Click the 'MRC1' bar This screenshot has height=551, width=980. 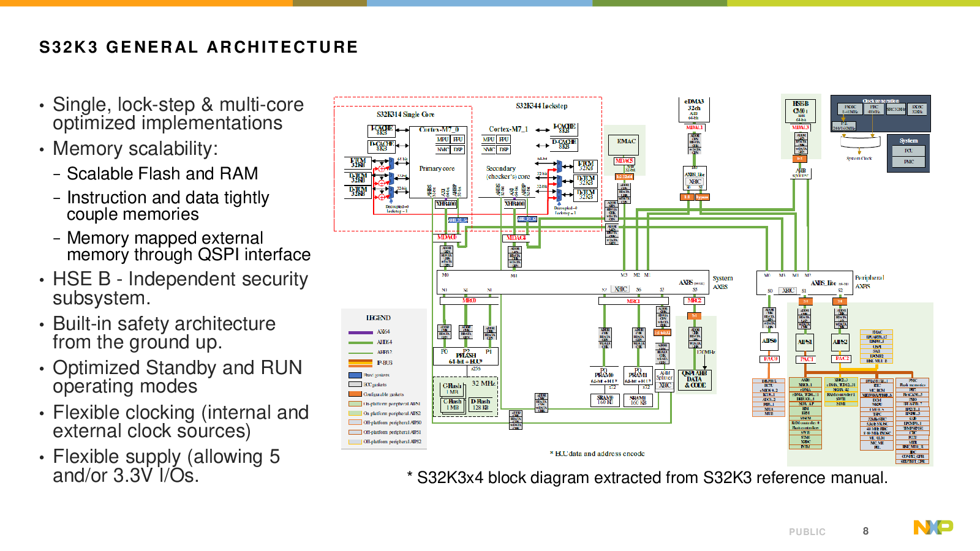(x=633, y=301)
